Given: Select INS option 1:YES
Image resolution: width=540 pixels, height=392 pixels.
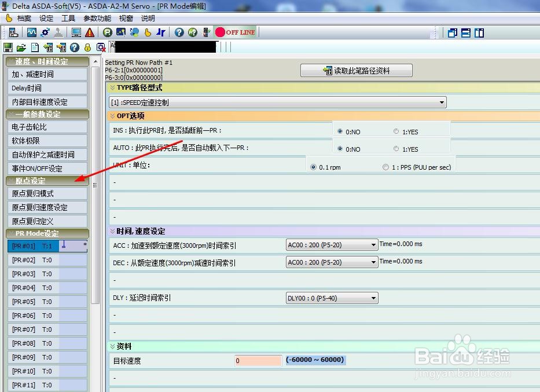Looking at the screenshot, I should coord(396,131).
